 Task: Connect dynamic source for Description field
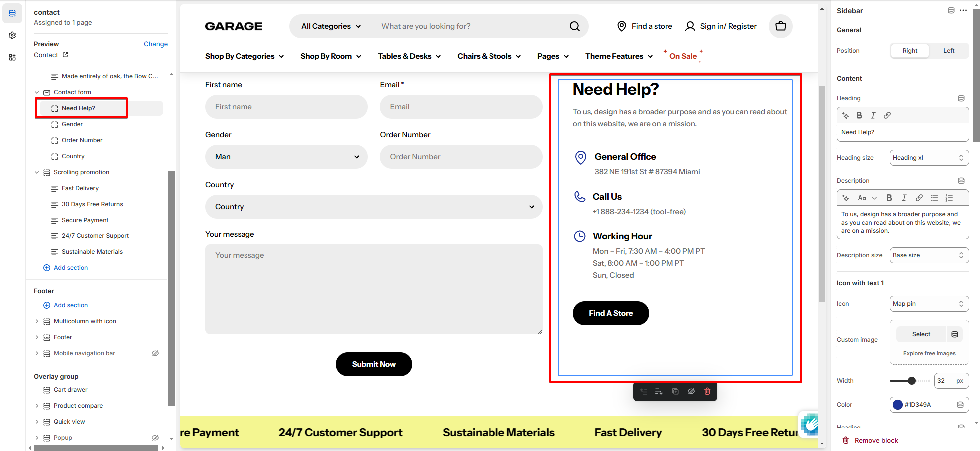pos(961,181)
